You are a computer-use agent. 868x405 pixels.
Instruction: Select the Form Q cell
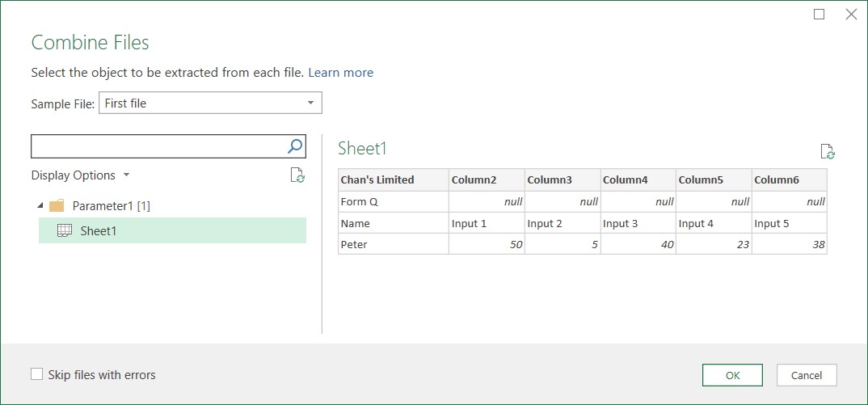click(x=393, y=201)
